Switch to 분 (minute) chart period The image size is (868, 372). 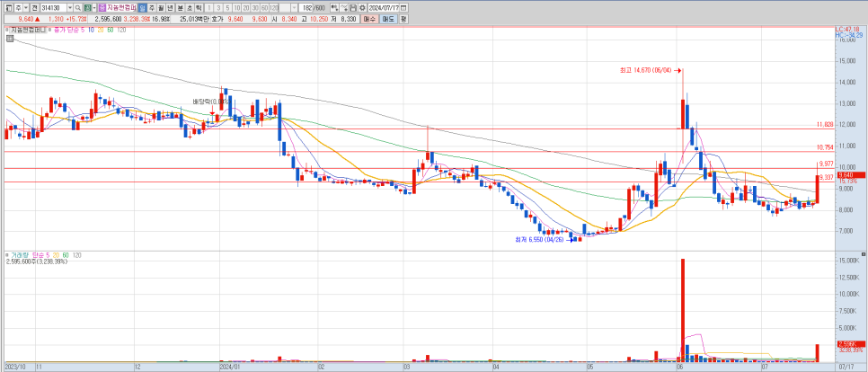point(180,8)
